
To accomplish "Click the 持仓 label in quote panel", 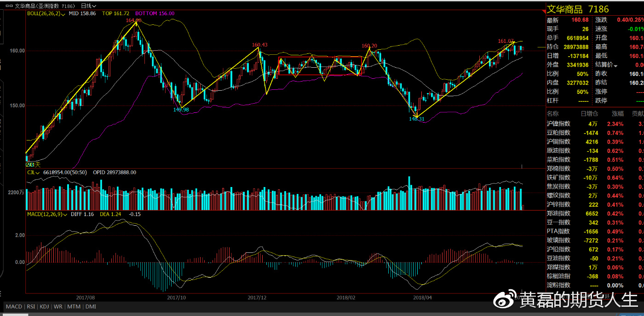I will coord(552,47).
